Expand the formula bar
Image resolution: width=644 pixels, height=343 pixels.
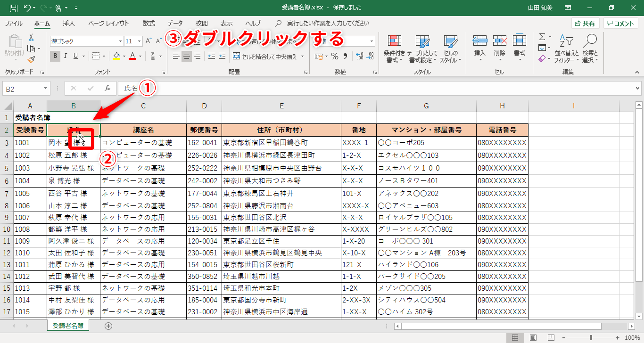[x=638, y=88]
